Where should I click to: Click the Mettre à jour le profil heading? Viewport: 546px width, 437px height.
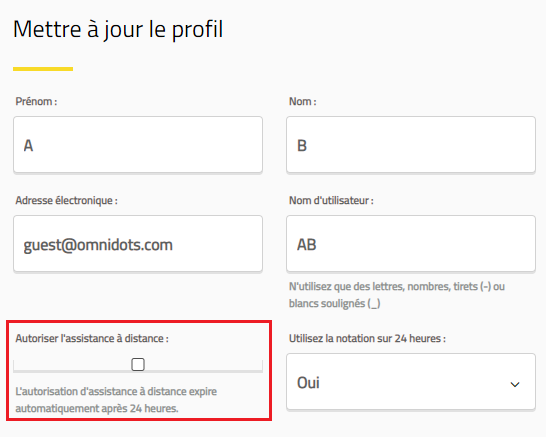point(118,29)
